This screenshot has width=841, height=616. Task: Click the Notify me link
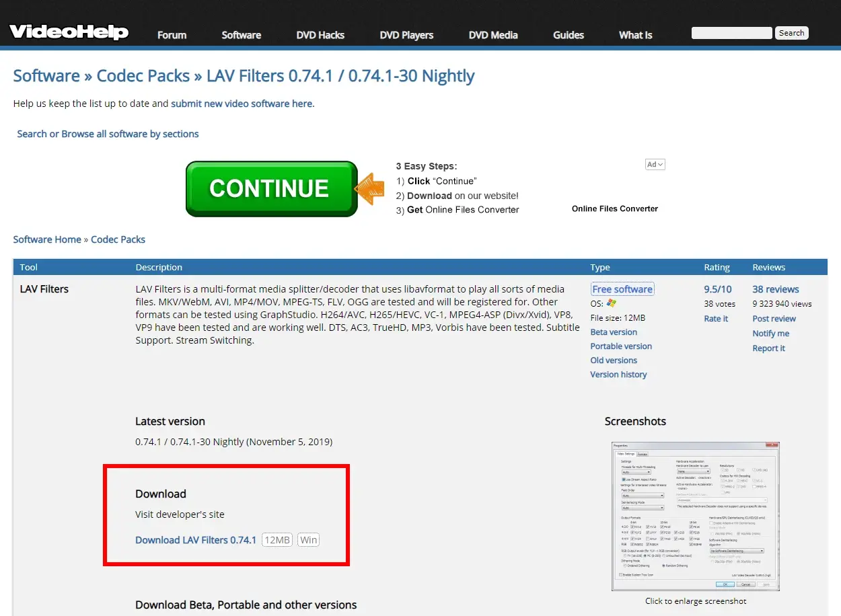coord(771,334)
